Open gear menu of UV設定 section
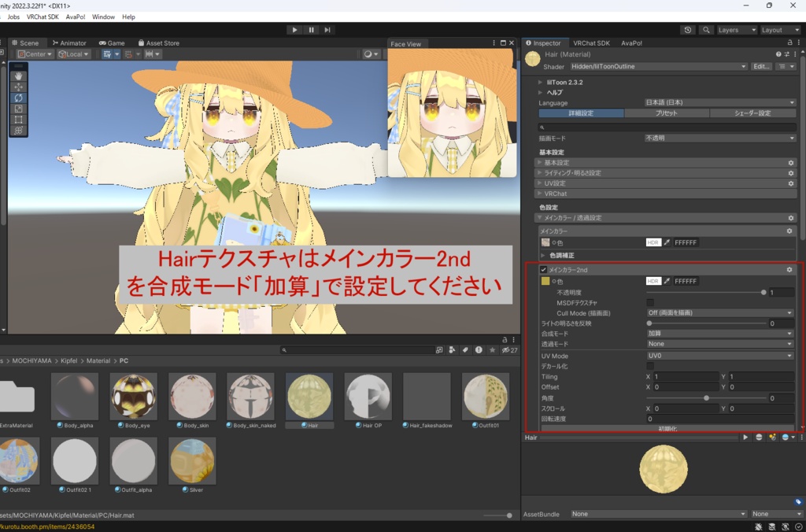This screenshot has width=806, height=532. pyautogui.click(x=791, y=183)
